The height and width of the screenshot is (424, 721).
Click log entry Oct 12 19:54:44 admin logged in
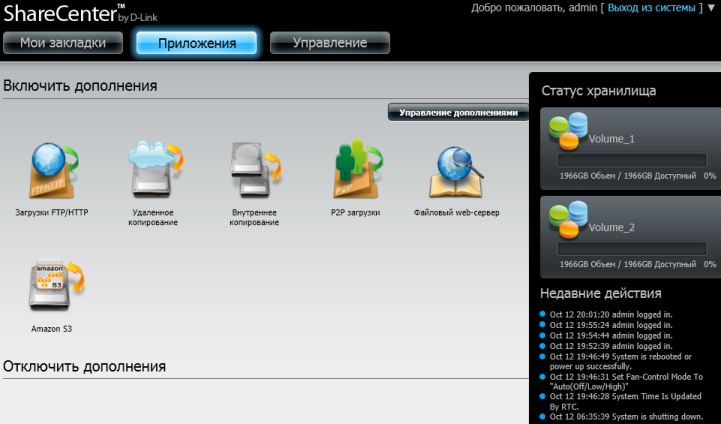click(611, 336)
